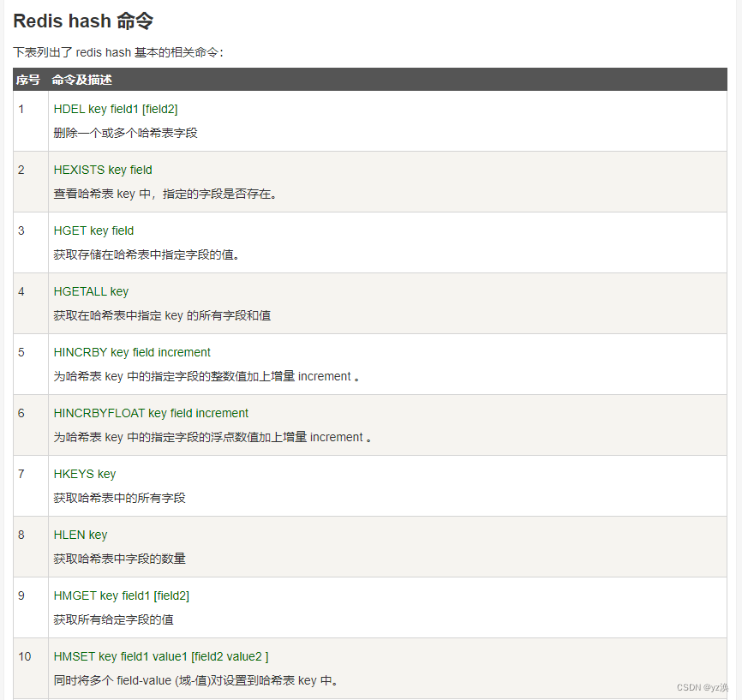The width and height of the screenshot is (742, 700).
Task: Click the Redis hash 命令 page heading
Action: click(x=82, y=21)
